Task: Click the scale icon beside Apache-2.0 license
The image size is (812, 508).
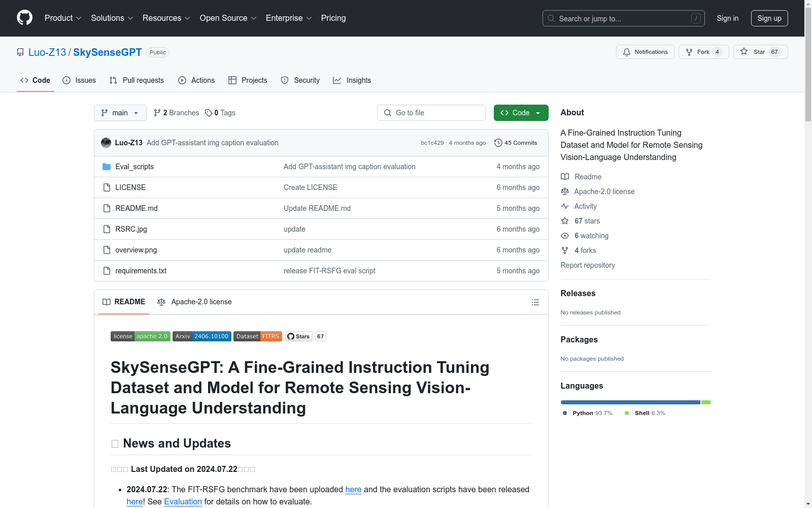Action: (x=565, y=192)
